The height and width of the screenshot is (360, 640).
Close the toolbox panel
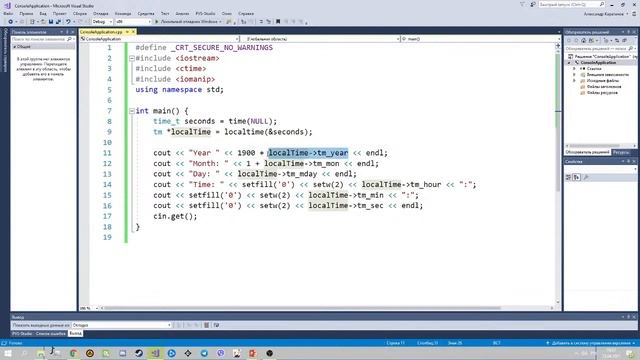(x=73, y=31)
